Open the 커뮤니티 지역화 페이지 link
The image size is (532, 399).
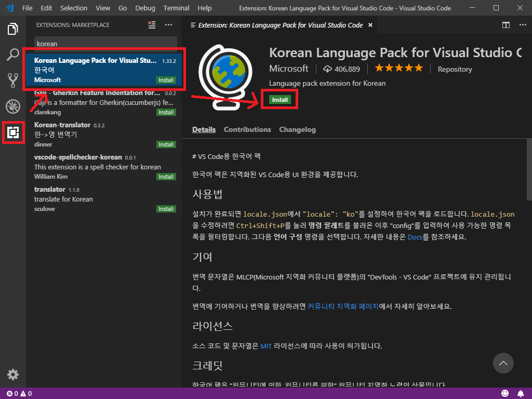point(343,307)
